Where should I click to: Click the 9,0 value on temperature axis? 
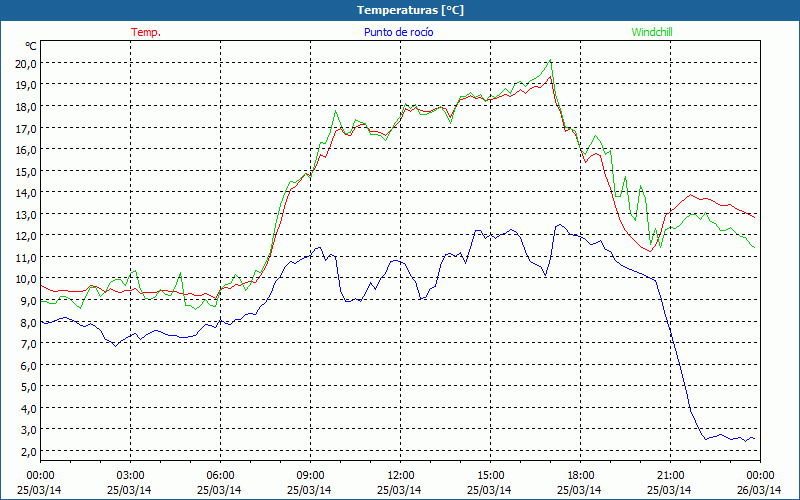tap(29, 301)
